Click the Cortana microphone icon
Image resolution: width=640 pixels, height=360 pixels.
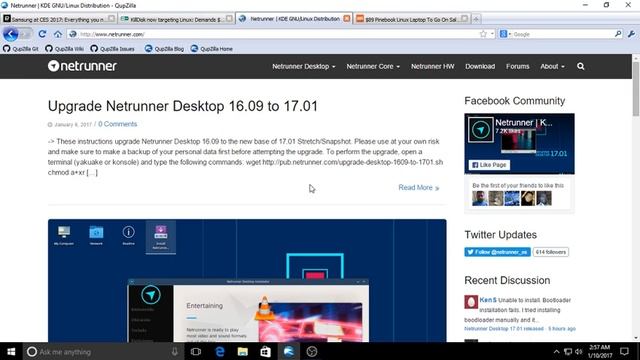pos(175,351)
